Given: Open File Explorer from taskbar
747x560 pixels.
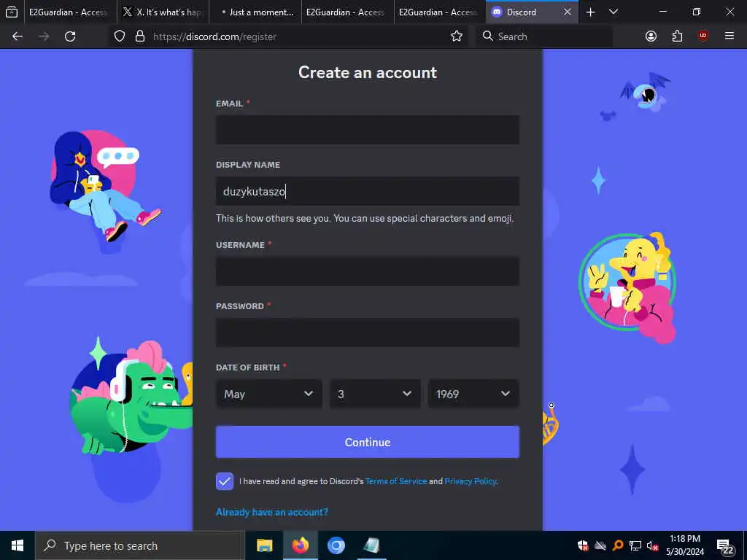Looking at the screenshot, I should pos(264,545).
